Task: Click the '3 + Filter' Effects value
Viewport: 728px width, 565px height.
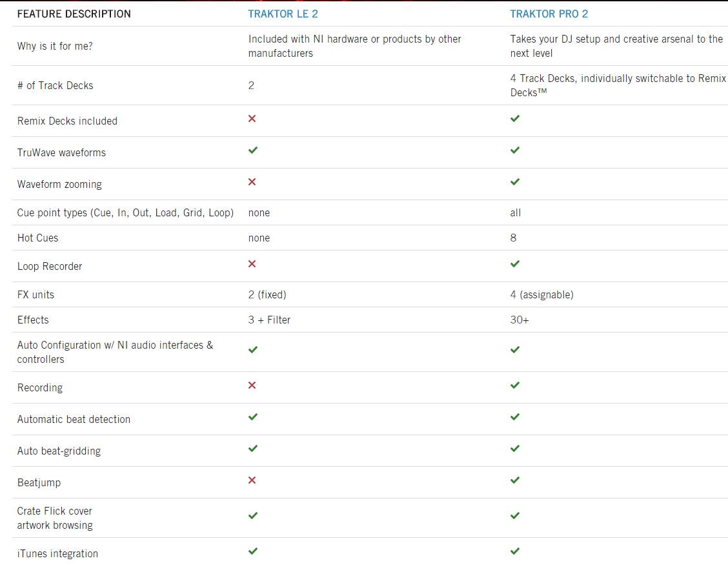Action: coord(269,320)
